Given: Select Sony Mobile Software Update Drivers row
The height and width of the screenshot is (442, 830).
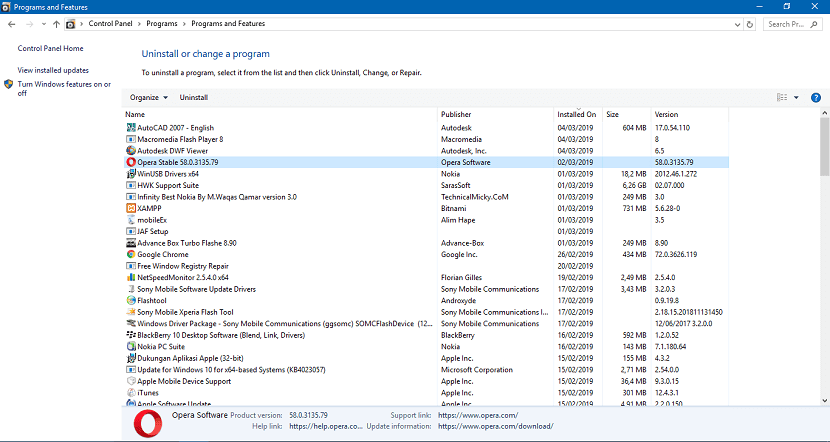Looking at the screenshot, I should (x=426, y=289).
